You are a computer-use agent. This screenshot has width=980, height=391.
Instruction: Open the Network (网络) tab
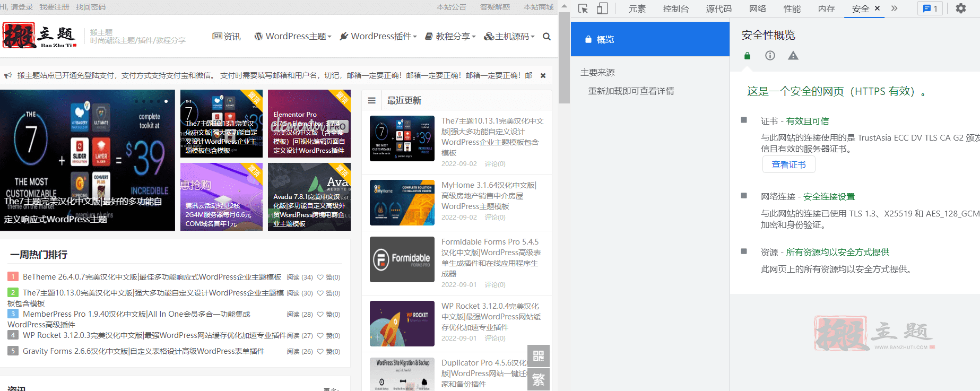[757, 8]
